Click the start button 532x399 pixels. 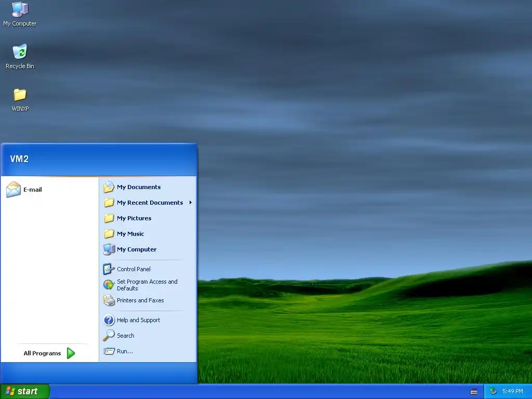click(x=25, y=391)
